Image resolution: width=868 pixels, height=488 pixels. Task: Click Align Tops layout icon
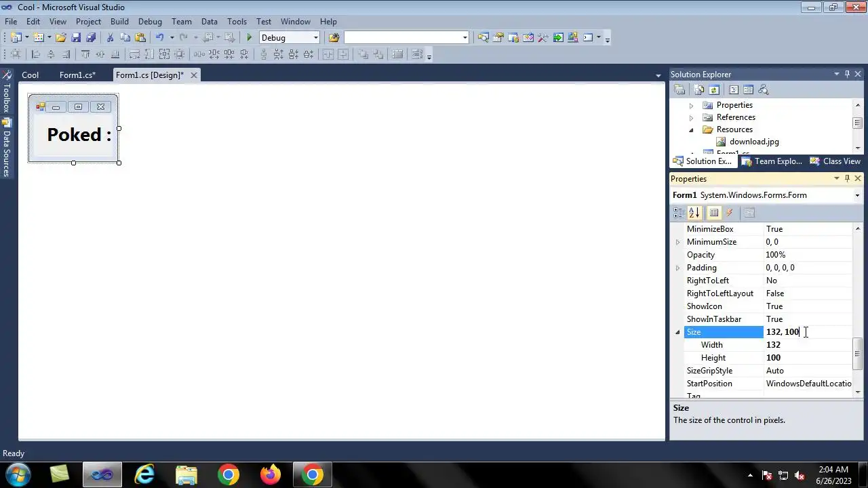pos(85,55)
